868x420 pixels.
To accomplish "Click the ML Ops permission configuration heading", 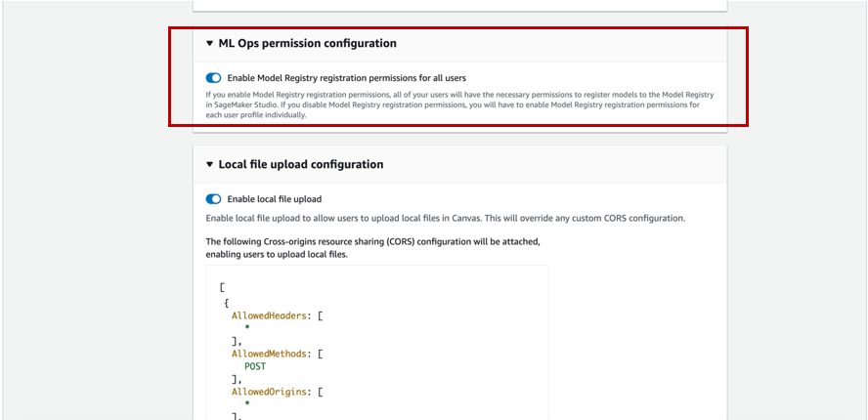I will pos(307,43).
